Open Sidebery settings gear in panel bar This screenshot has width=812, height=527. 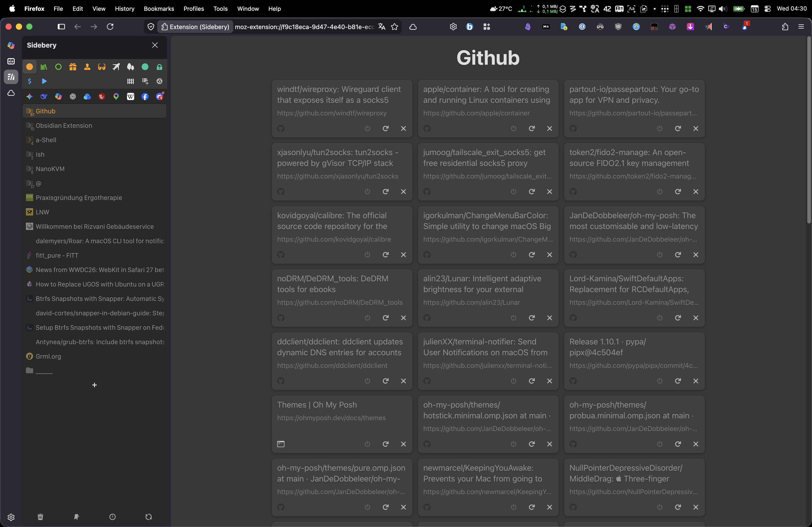pyautogui.click(x=159, y=81)
